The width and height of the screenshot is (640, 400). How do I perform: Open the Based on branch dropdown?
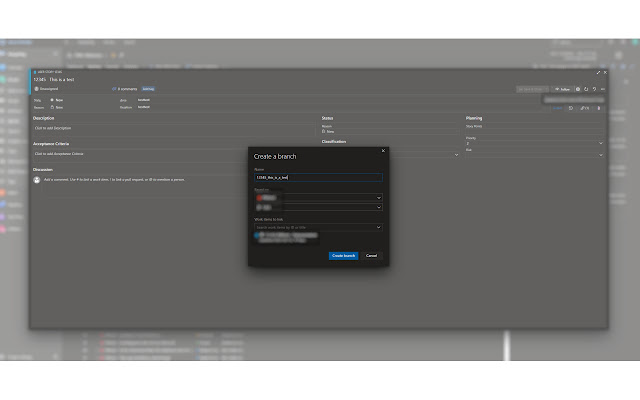pyautogui.click(x=318, y=207)
